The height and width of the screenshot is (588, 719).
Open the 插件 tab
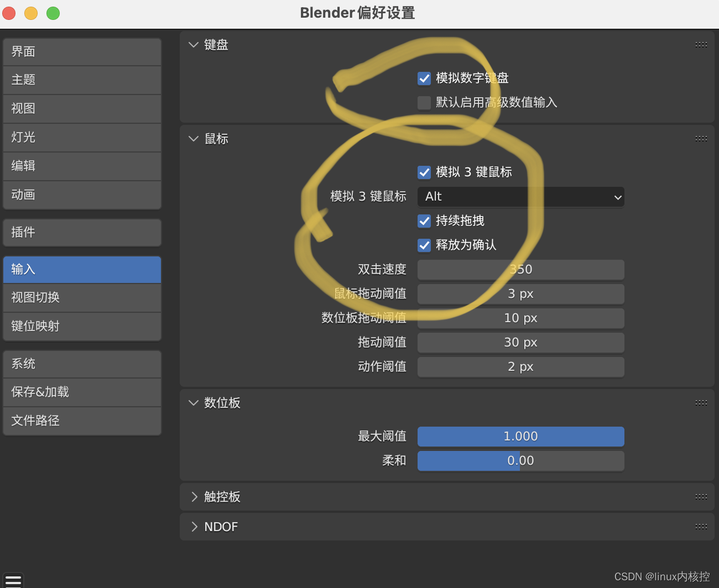[x=82, y=233]
